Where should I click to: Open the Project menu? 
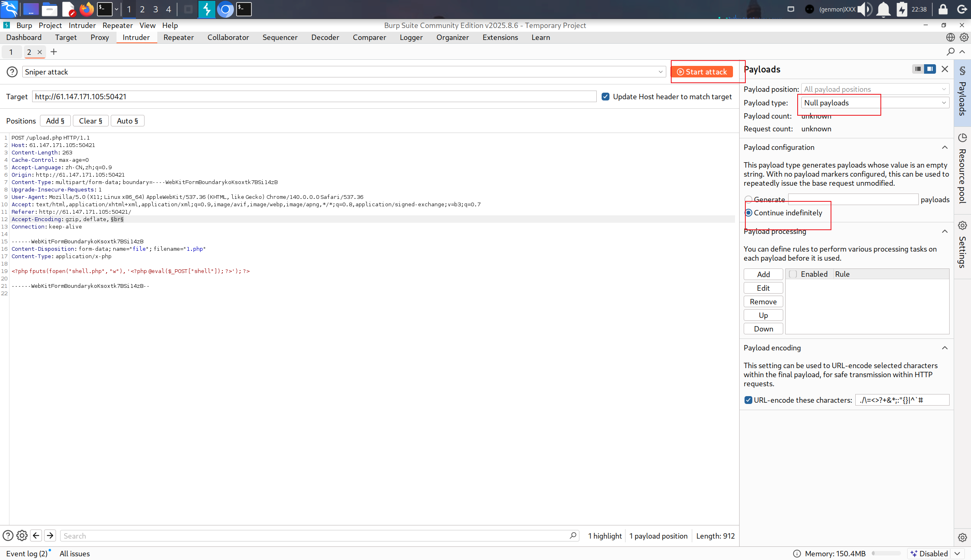click(x=50, y=26)
